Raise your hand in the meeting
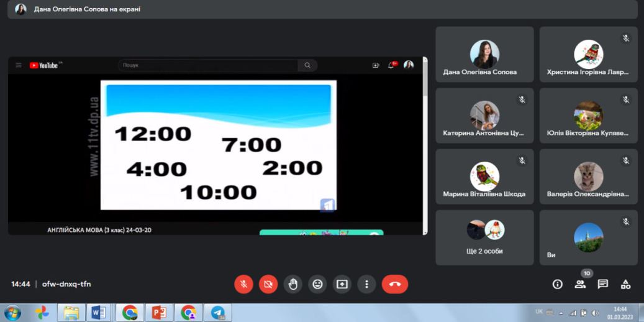 tap(293, 284)
